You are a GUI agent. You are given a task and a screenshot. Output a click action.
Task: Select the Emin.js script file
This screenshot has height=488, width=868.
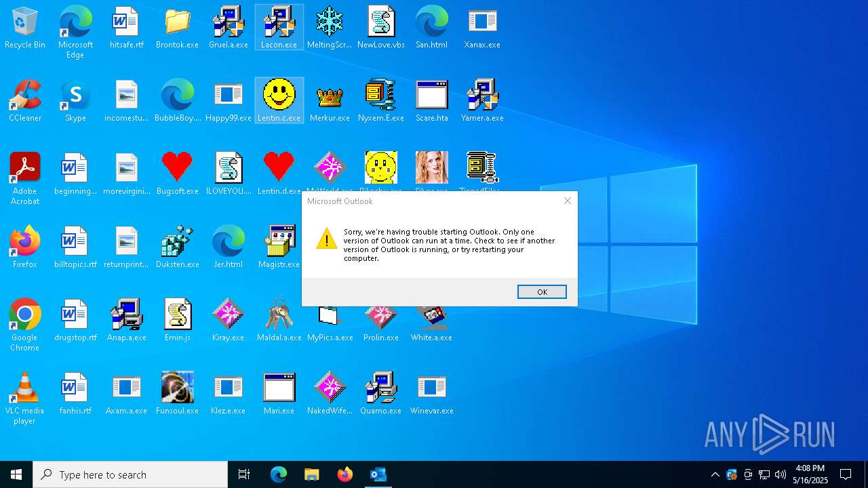point(177,321)
